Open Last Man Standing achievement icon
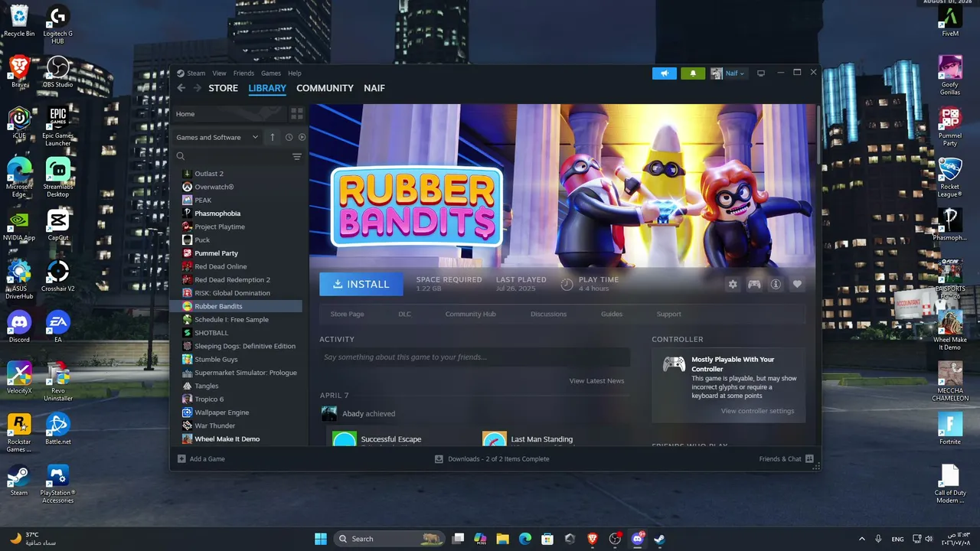Viewport: 980px width, 551px height. click(x=495, y=439)
